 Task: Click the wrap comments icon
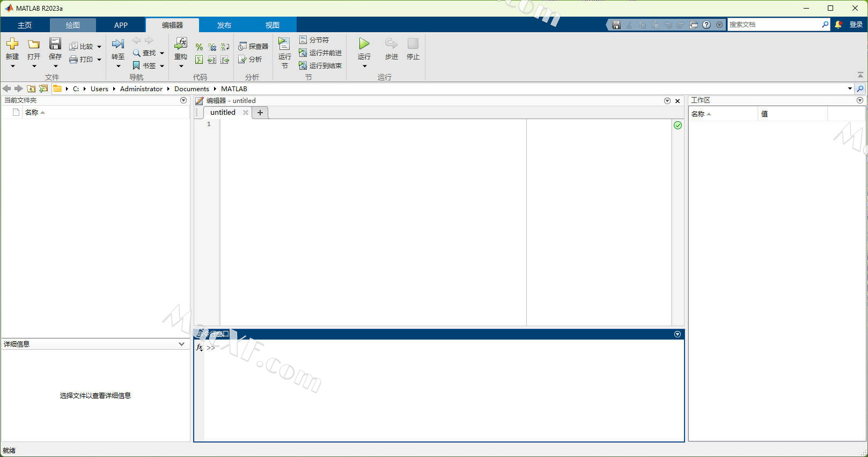pyautogui.click(x=225, y=47)
